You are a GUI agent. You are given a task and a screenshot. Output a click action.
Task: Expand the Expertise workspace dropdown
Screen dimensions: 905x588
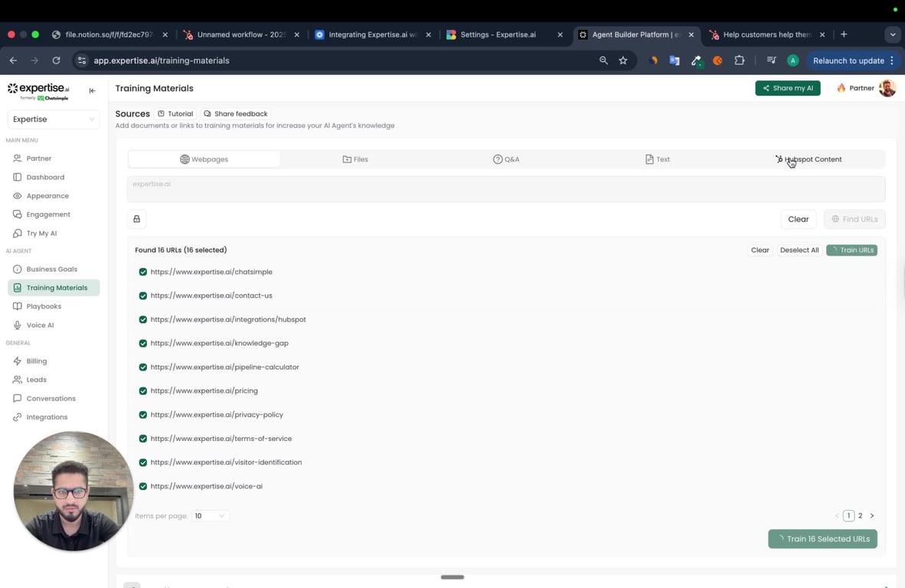[x=53, y=119]
